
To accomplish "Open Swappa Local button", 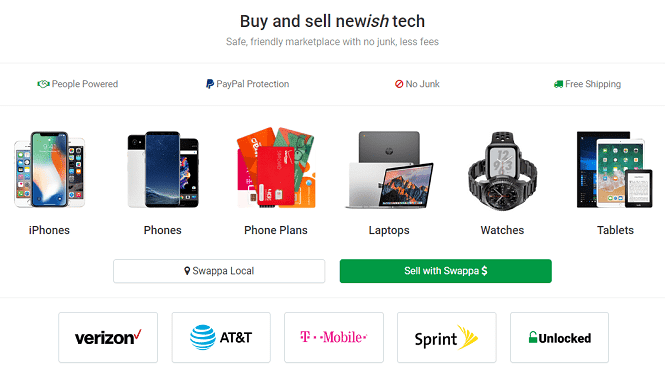I will coord(219,271).
